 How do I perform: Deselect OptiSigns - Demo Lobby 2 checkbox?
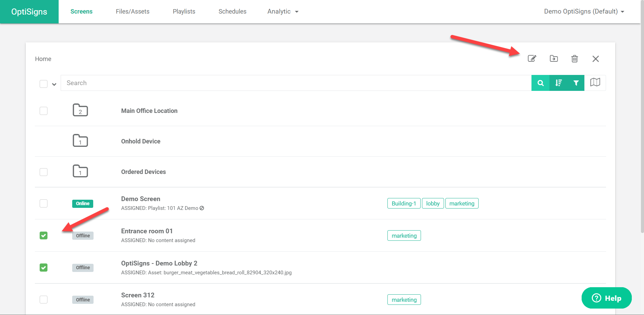pos(44,268)
